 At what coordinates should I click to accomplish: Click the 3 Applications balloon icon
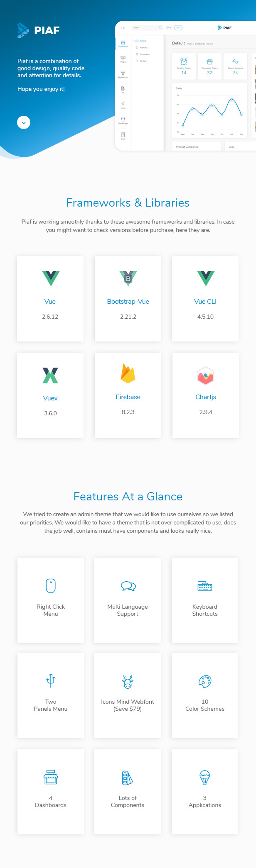point(205,778)
